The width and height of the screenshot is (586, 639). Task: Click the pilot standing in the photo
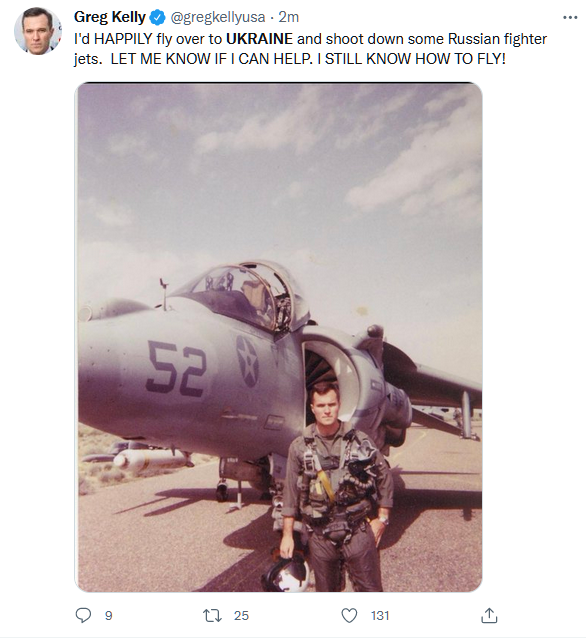[337, 487]
